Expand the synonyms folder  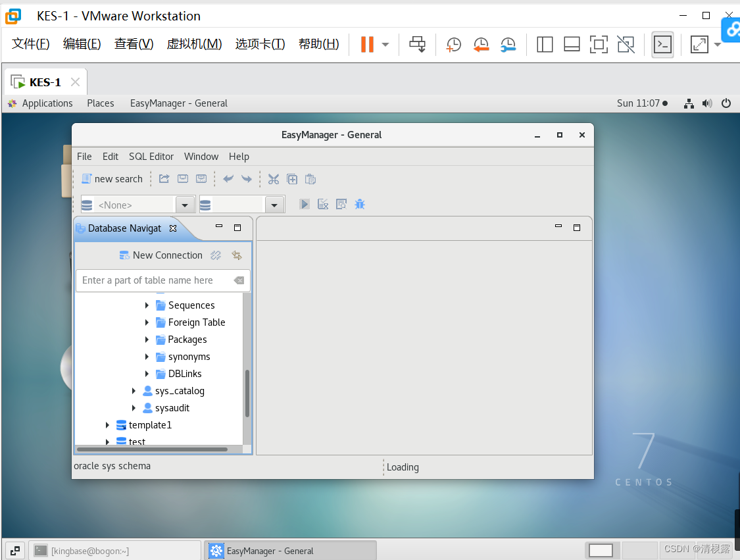(x=147, y=357)
